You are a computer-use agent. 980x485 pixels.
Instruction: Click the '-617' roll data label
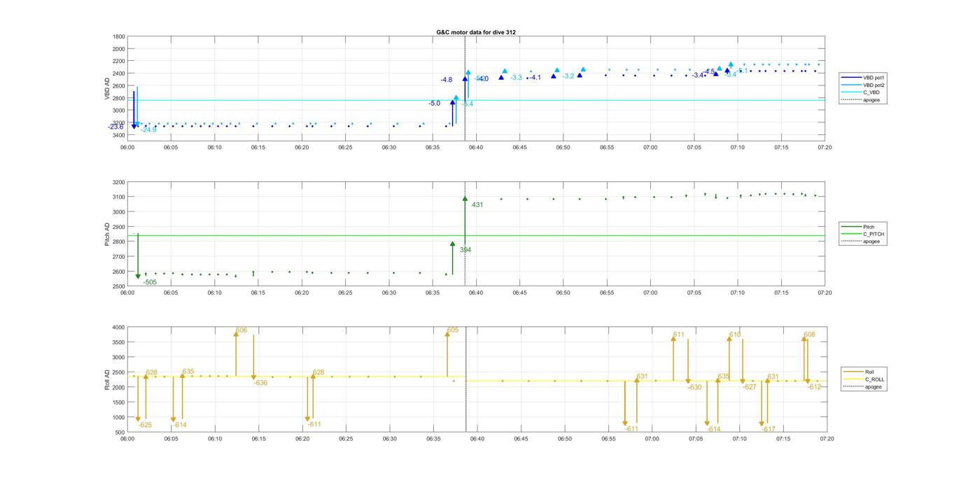click(769, 429)
